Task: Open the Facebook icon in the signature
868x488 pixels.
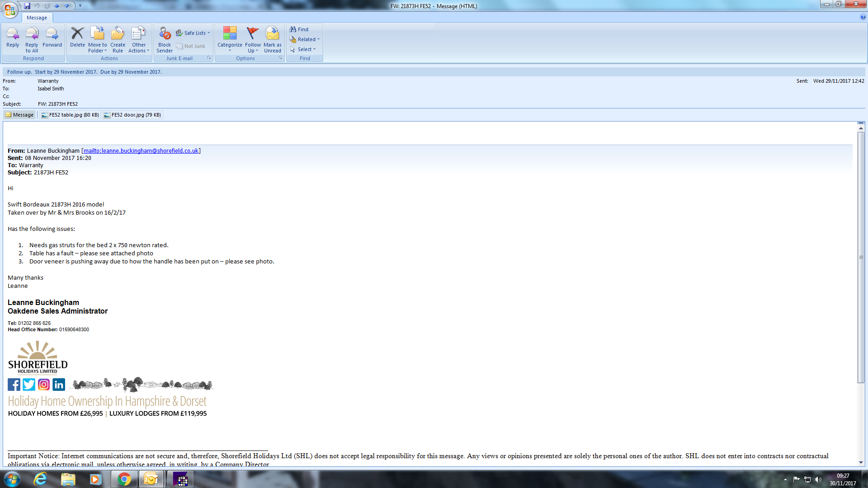Action: (x=14, y=385)
